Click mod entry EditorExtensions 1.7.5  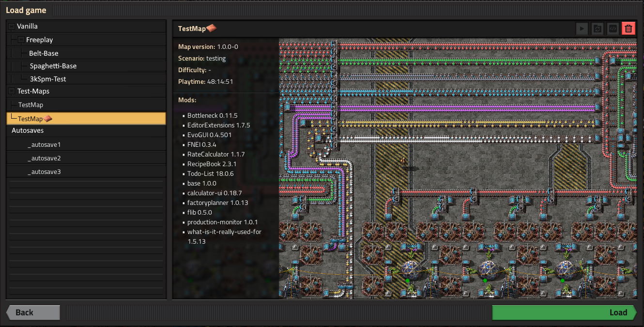(219, 125)
